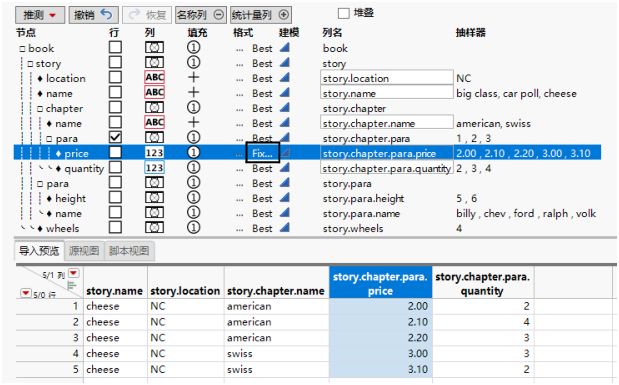Select the story.location preview column header
The width and height of the screenshot is (619, 385).
tap(186, 282)
